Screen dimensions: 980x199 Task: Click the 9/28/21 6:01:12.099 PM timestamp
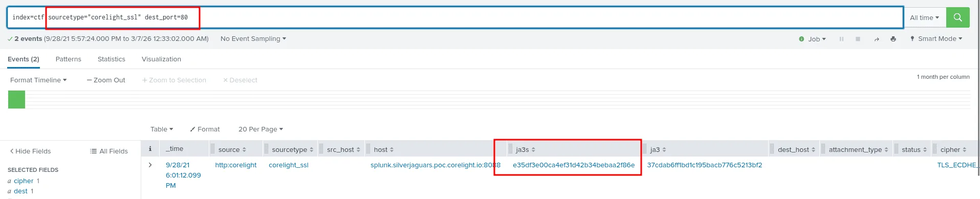[183, 175]
